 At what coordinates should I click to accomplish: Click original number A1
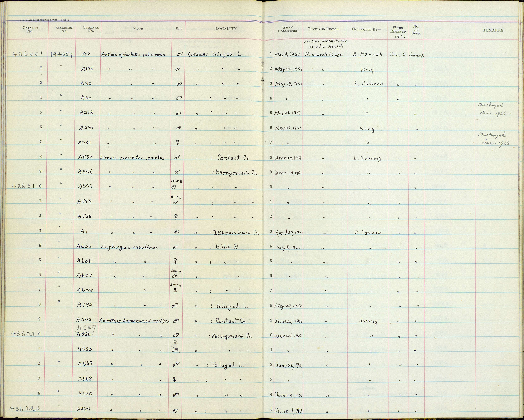coord(84,232)
